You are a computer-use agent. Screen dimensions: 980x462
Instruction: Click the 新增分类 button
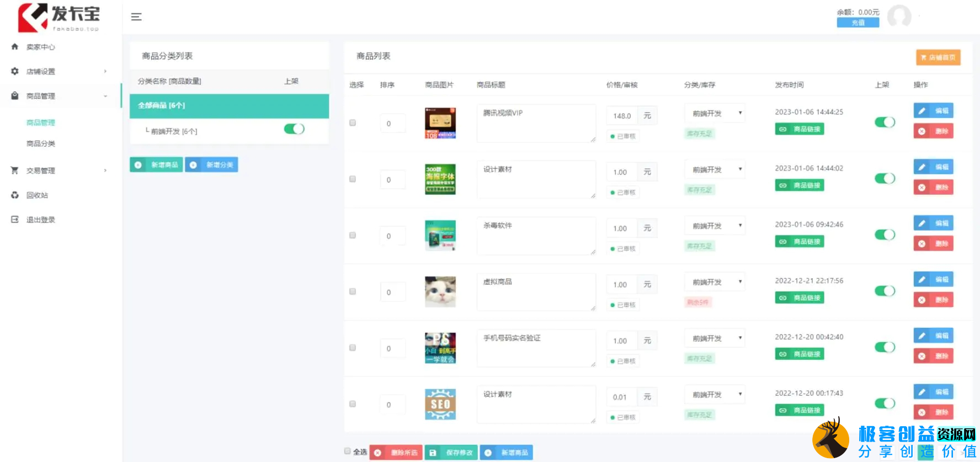coord(211,164)
